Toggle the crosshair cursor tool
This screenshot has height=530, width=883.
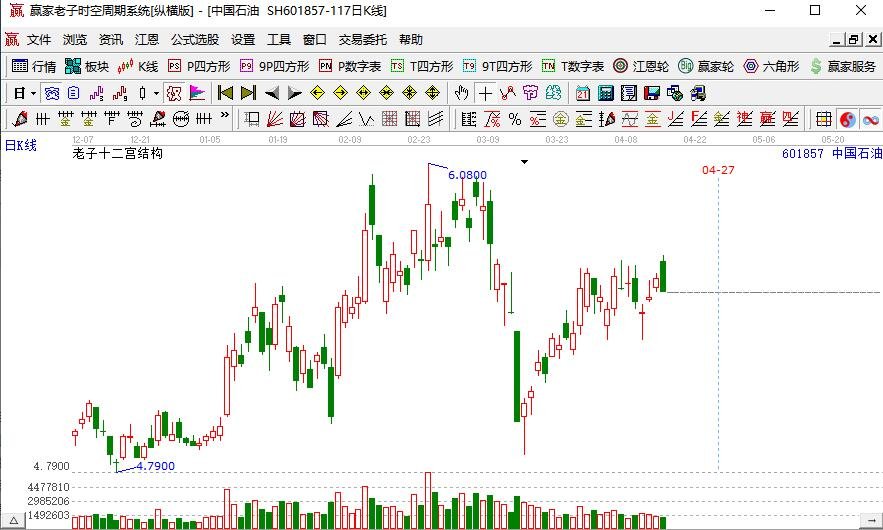[x=485, y=93]
